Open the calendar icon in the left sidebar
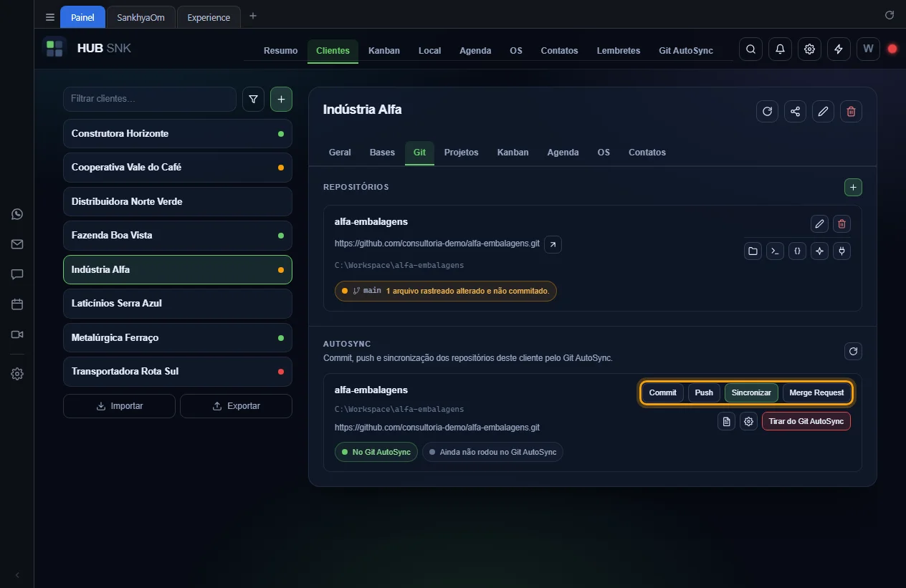This screenshot has width=906, height=588. (x=17, y=304)
